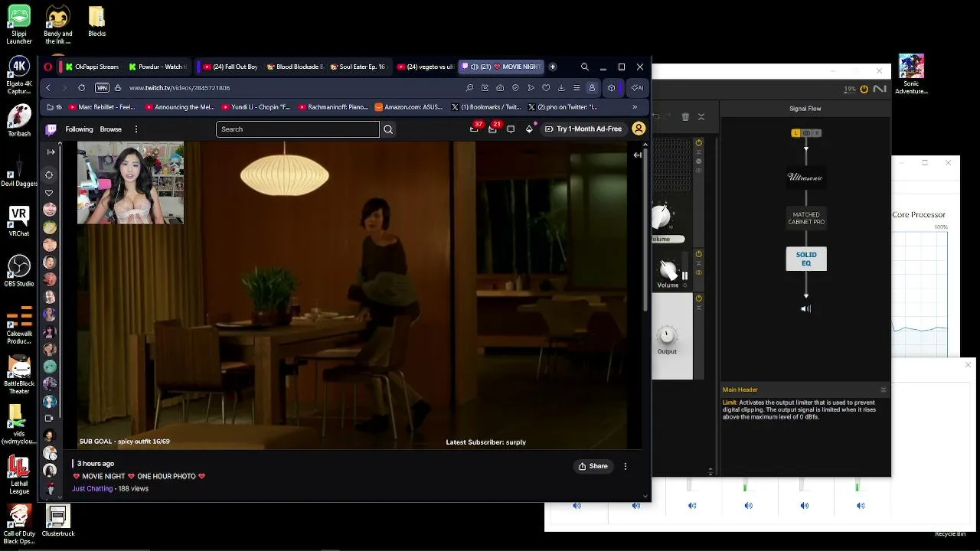Select the Ultrasonic amp block in Signal Flow
This screenshot has width=980, height=551.
click(805, 178)
